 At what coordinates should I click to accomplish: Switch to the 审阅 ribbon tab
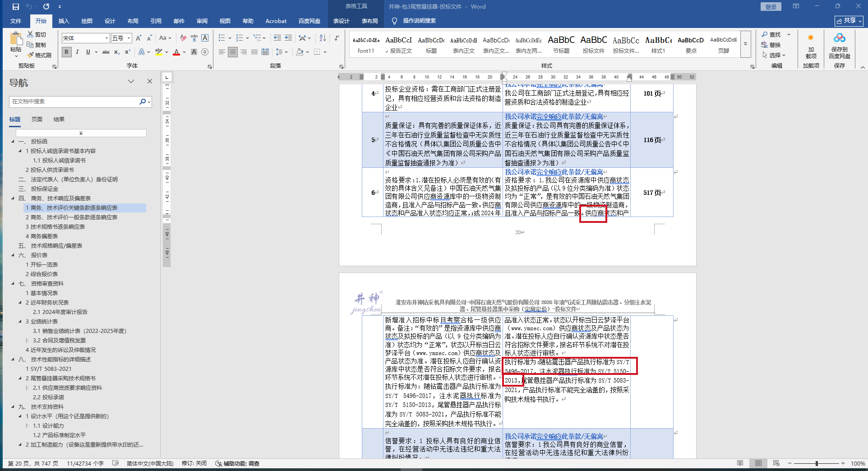coord(202,21)
